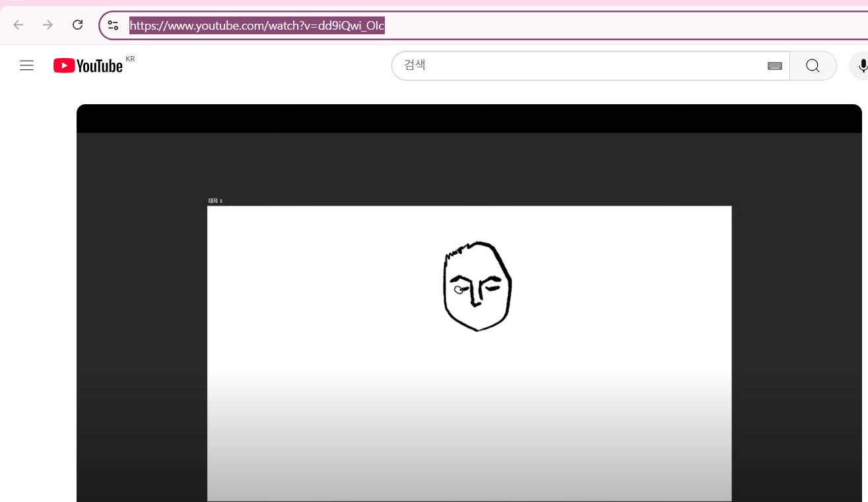This screenshot has width=868, height=502.
Task: Open the YouTube hamburger guide menu
Action: [26, 65]
